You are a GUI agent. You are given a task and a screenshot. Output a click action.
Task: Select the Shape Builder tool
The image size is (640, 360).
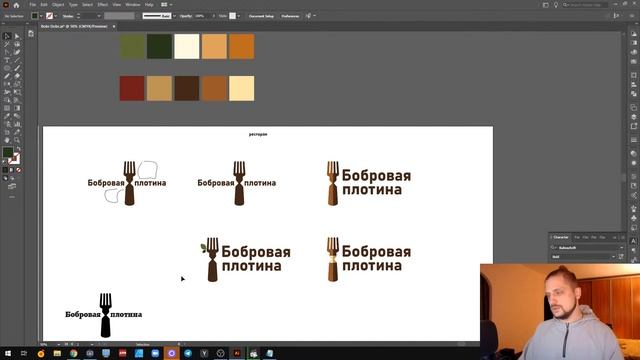(7, 100)
